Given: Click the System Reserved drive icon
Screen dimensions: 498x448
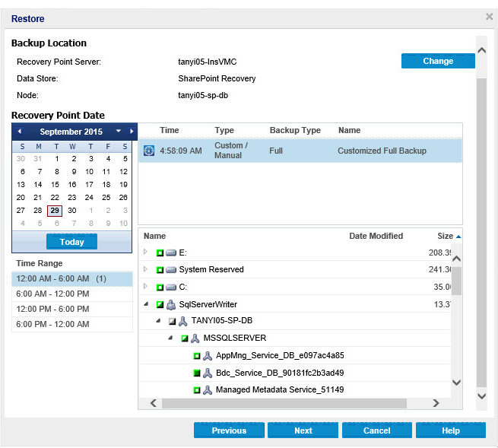Looking at the screenshot, I should click(x=171, y=269).
